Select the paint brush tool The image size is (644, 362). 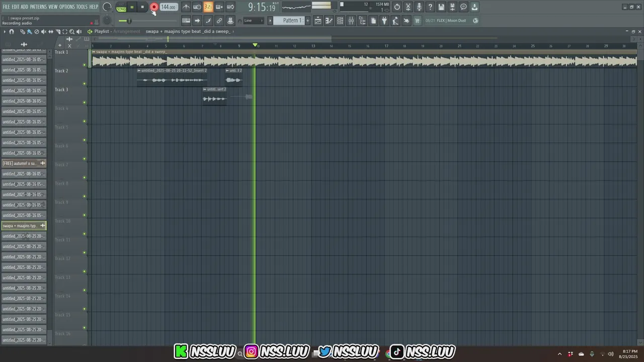point(29,32)
